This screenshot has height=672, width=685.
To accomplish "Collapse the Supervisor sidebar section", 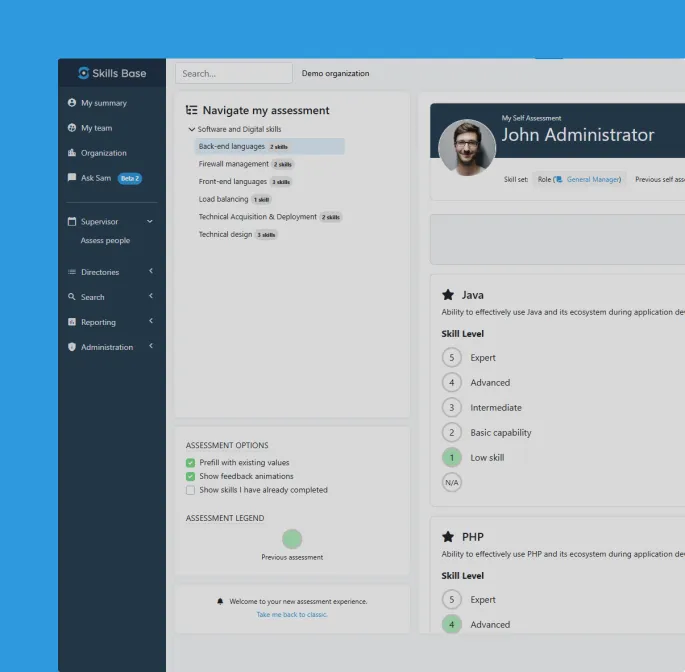I will click(150, 221).
